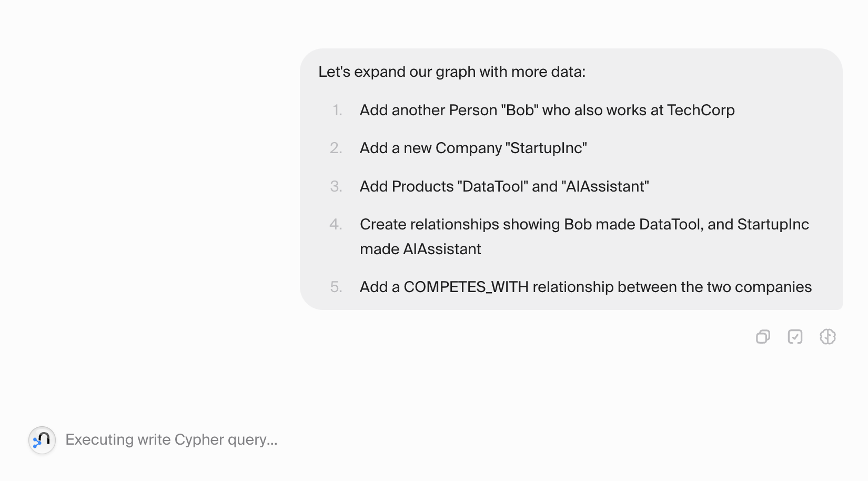
Task: Click the number 2 list marker
Action: click(x=336, y=148)
